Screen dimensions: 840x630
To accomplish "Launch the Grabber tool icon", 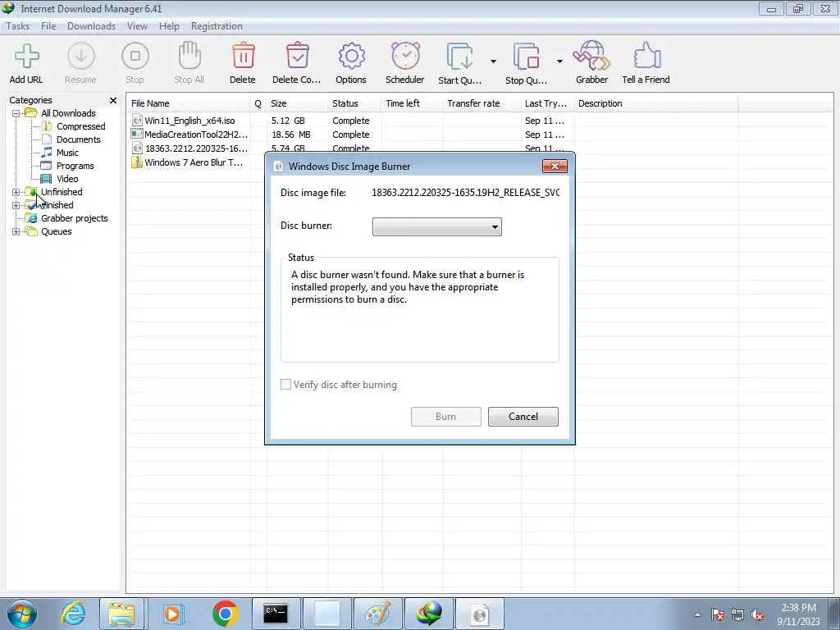I will click(x=591, y=56).
